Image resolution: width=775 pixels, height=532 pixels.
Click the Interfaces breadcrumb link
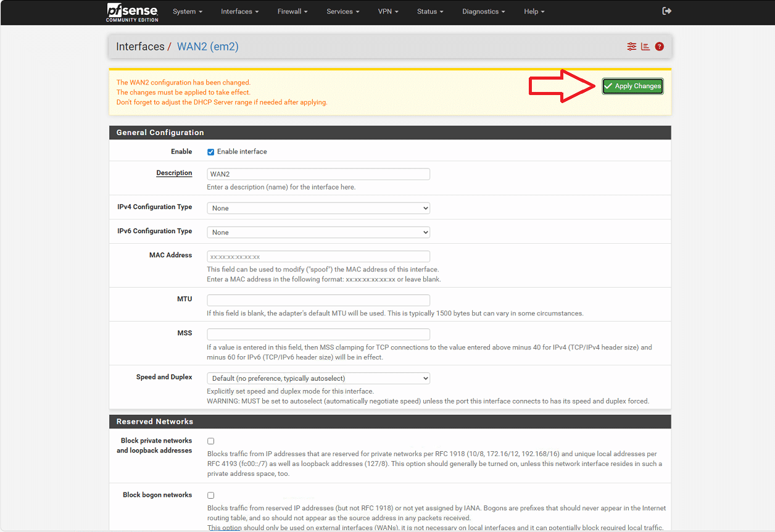[140, 47]
